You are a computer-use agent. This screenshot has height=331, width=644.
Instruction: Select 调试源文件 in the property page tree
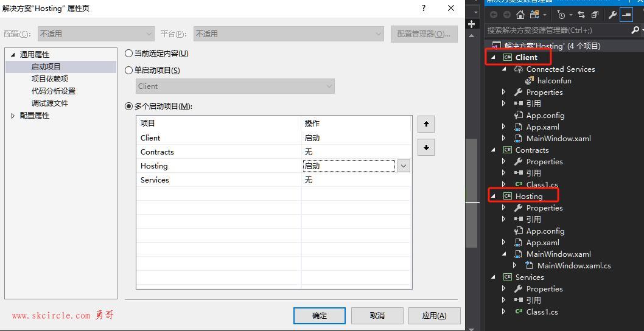pos(50,103)
